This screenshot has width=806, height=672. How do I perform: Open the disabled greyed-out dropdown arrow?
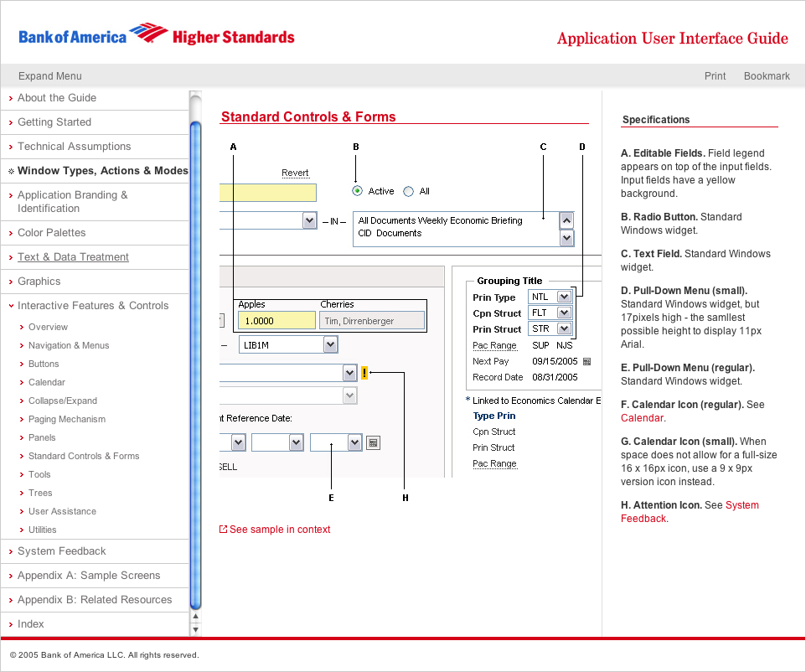[350, 395]
